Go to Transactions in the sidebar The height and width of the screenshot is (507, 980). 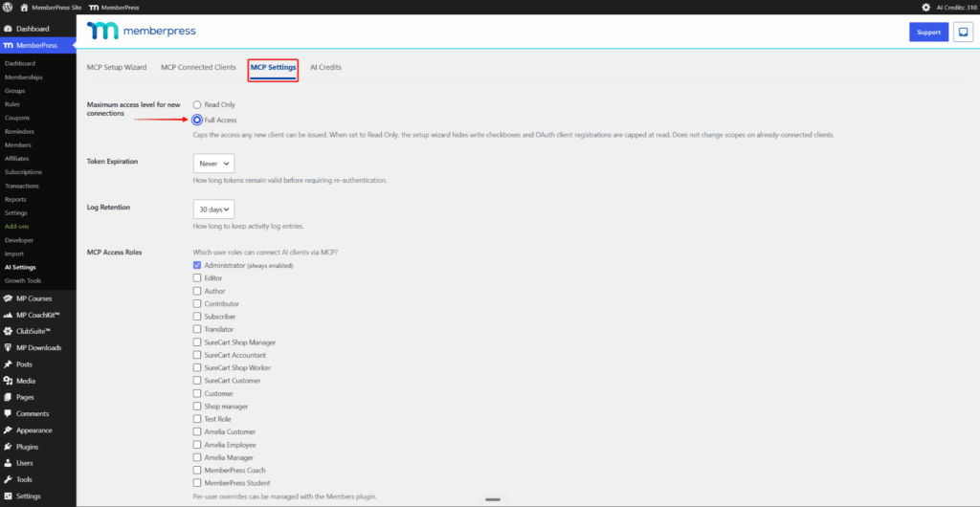tap(22, 187)
